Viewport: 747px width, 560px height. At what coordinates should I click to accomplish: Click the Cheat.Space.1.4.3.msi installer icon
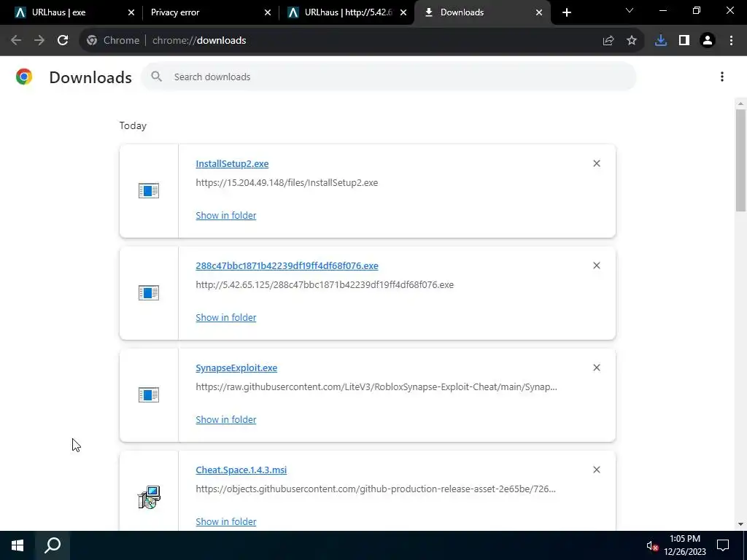coord(149,497)
